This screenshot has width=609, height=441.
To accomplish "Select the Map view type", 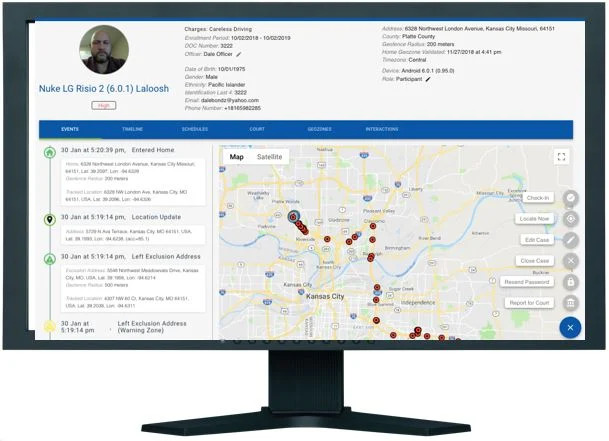I will click(x=236, y=157).
